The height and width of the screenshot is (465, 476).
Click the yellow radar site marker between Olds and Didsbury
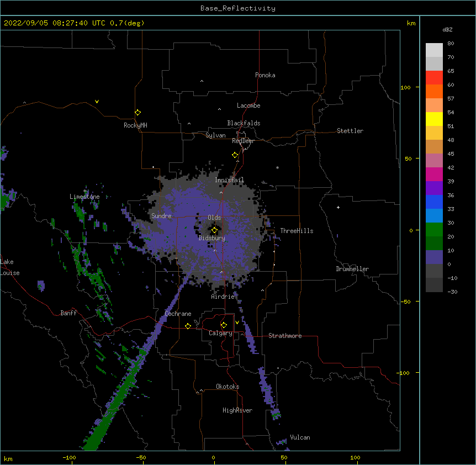pos(214,230)
